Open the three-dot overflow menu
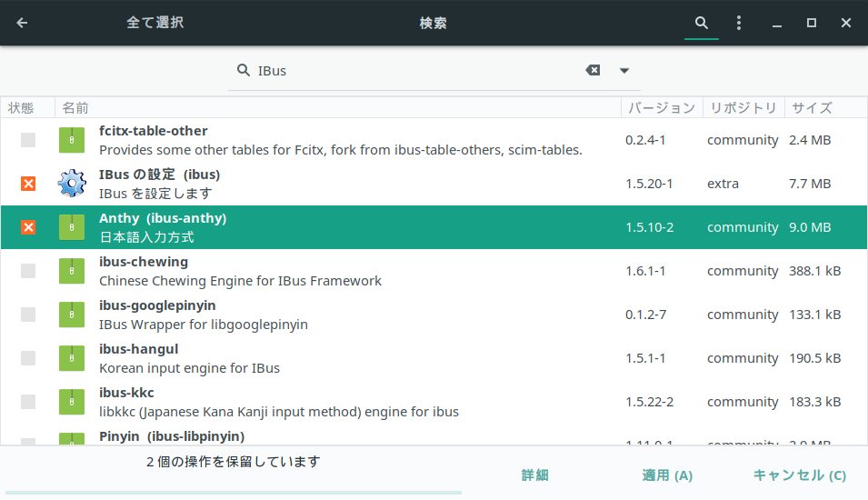 (x=738, y=23)
